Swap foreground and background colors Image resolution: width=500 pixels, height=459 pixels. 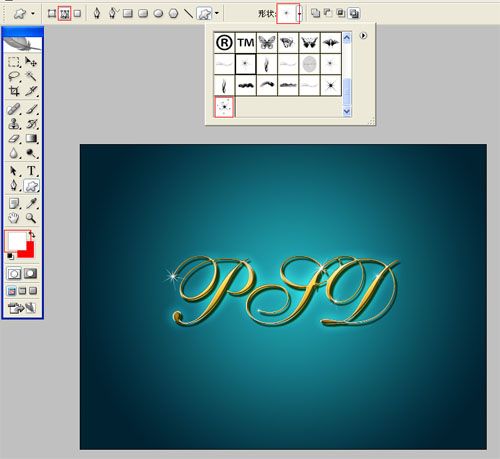pyautogui.click(x=32, y=235)
